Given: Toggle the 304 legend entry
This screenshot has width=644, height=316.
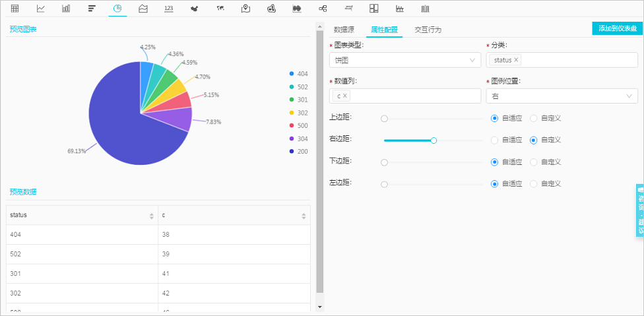Looking at the screenshot, I should (299, 139).
